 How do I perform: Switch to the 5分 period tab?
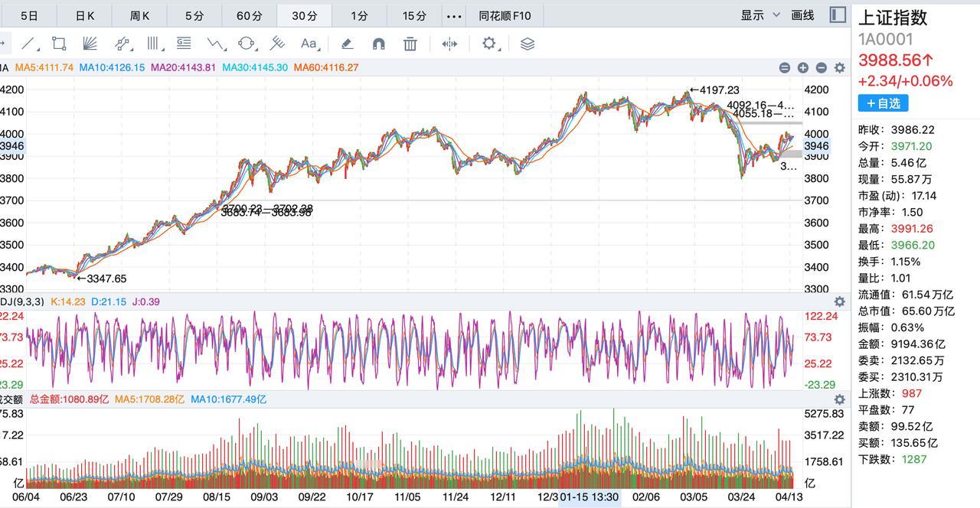point(194,15)
